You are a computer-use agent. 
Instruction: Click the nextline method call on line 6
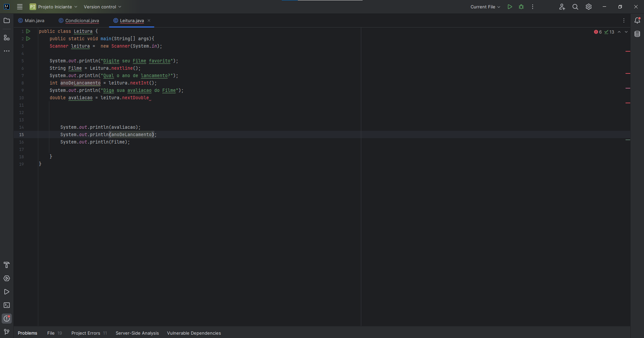(122, 68)
